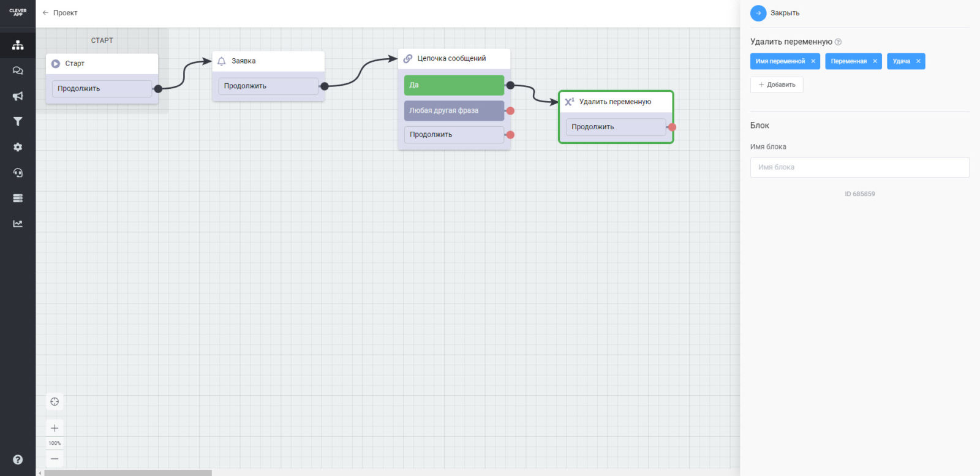Remove the "Удача" tag
The width and height of the screenshot is (980, 476).
tap(918, 61)
